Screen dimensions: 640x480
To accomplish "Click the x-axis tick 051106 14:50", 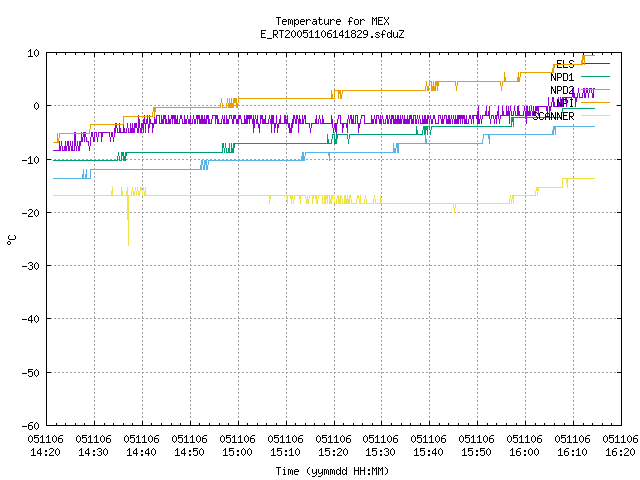I will pos(189,446).
